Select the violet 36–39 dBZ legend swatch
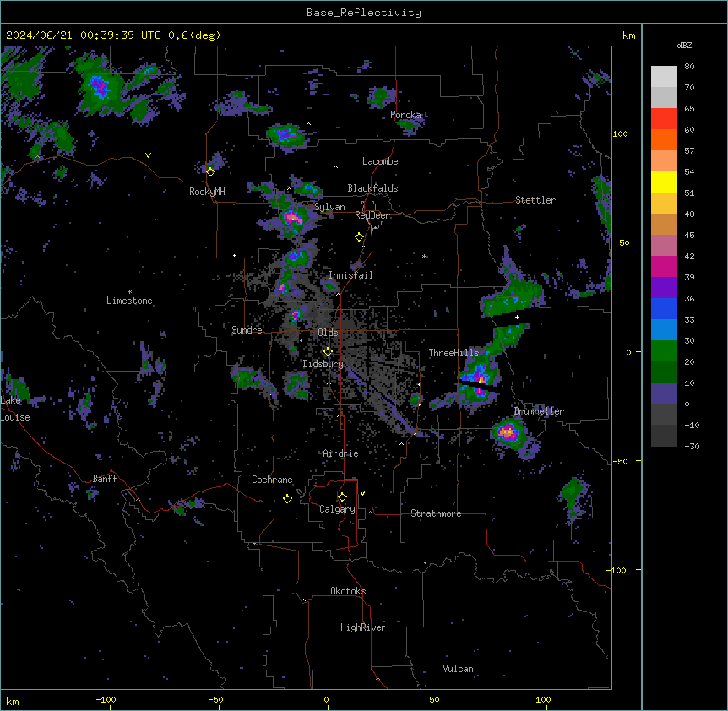The image size is (728, 711). [x=664, y=288]
